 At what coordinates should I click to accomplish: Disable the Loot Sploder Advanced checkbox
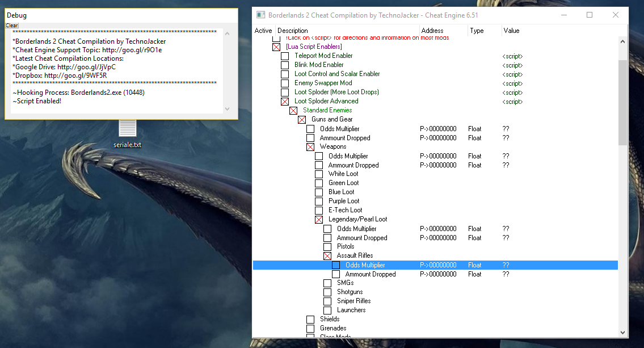point(285,102)
